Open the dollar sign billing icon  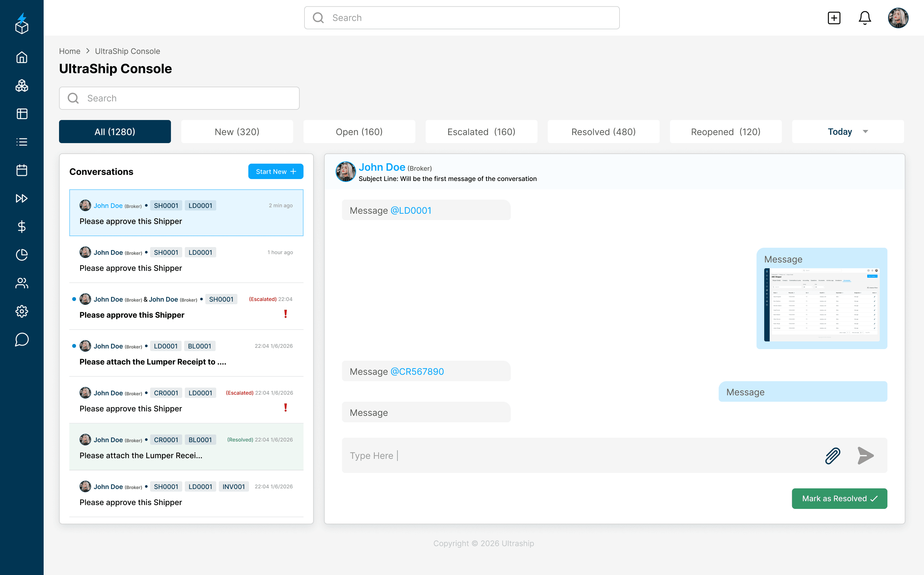tap(22, 227)
